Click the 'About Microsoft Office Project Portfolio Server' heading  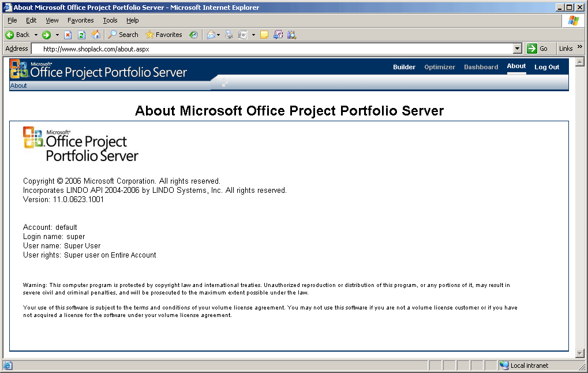tap(289, 111)
